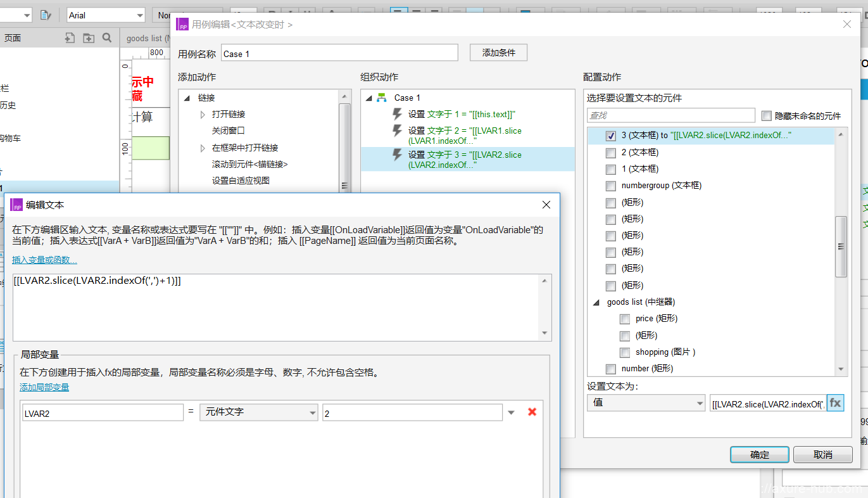Click the LVAR2 variable name field
The image size is (868, 498).
[103, 413]
